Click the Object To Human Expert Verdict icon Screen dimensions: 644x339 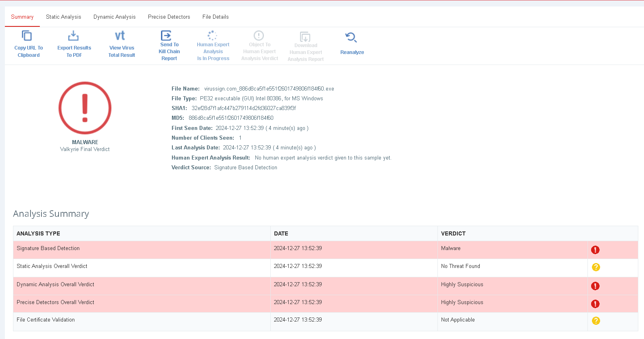point(259,35)
